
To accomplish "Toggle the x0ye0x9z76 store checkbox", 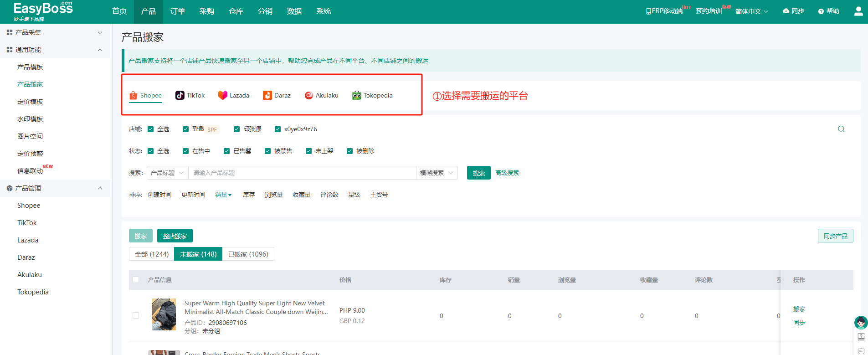I will click(x=277, y=129).
